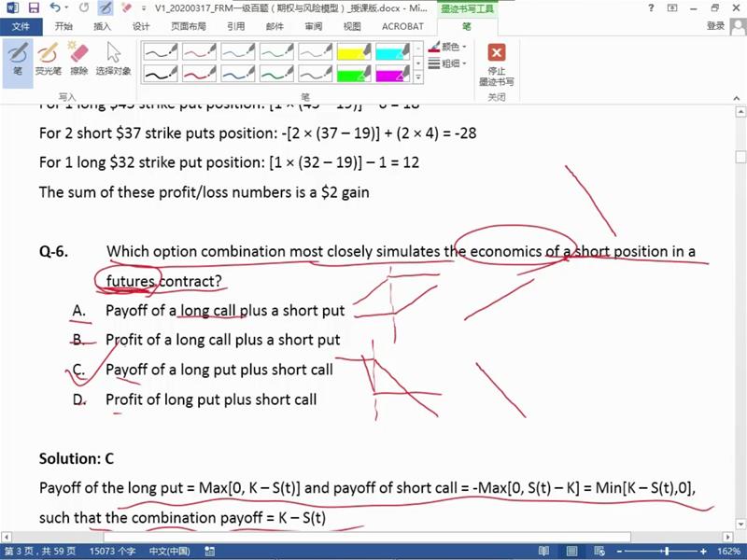
Task: Click the 162% zoom level
Action: pyautogui.click(x=729, y=552)
